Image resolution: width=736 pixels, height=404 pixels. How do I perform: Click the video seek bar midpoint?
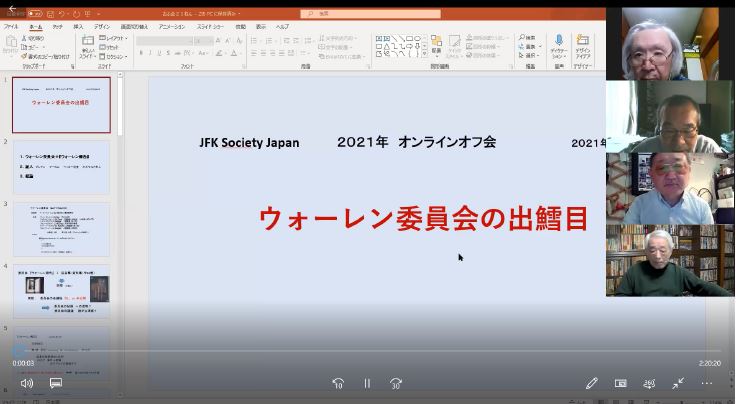[x=367, y=351]
